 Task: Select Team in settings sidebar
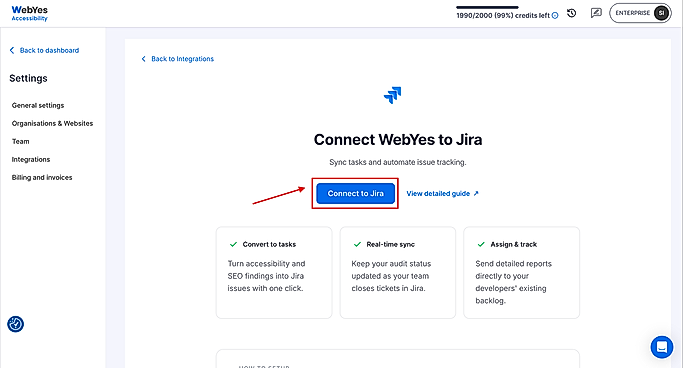click(x=20, y=142)
